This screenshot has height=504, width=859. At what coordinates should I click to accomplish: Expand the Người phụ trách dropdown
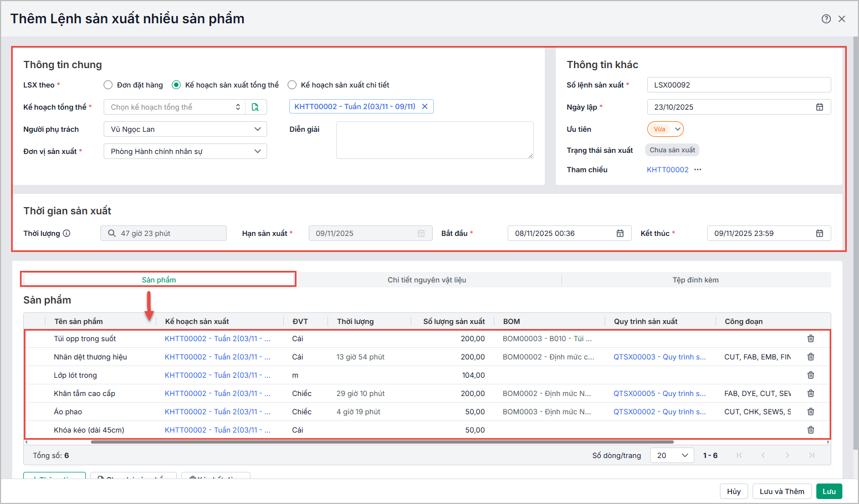[x=185, y=129]
